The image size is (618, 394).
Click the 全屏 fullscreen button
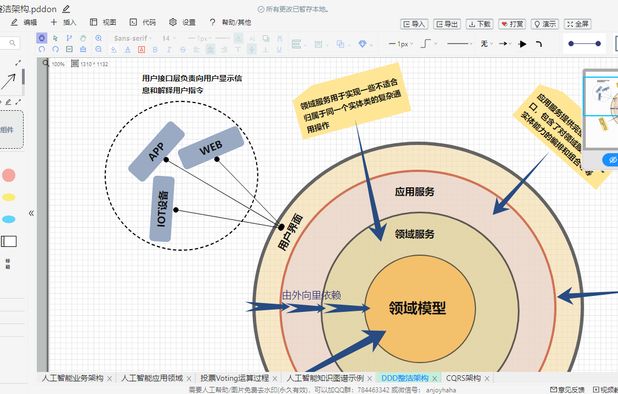pyautogui.click(x=578, y=24)
